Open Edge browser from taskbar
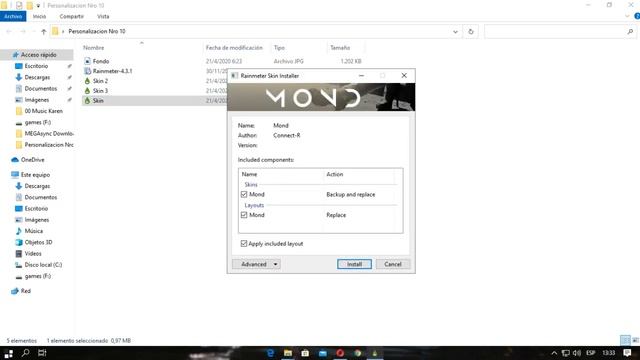Screen dimensions: 640x360 coord(270,353)
